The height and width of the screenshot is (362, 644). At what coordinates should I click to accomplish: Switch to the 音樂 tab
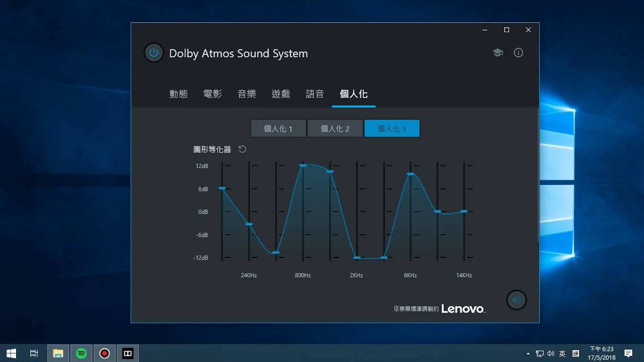[247, 94]
